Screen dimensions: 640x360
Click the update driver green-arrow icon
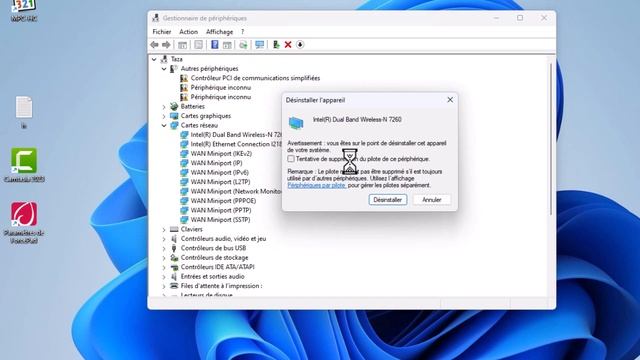(243, 45)
